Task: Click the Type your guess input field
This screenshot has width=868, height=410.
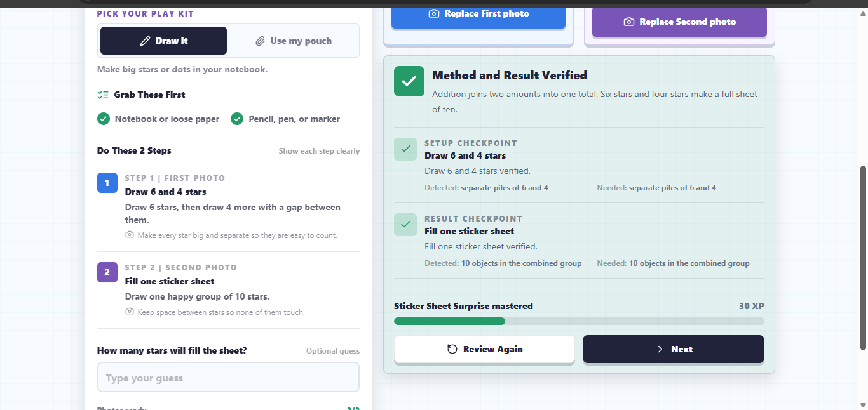Action: click(x=228, y=378)
